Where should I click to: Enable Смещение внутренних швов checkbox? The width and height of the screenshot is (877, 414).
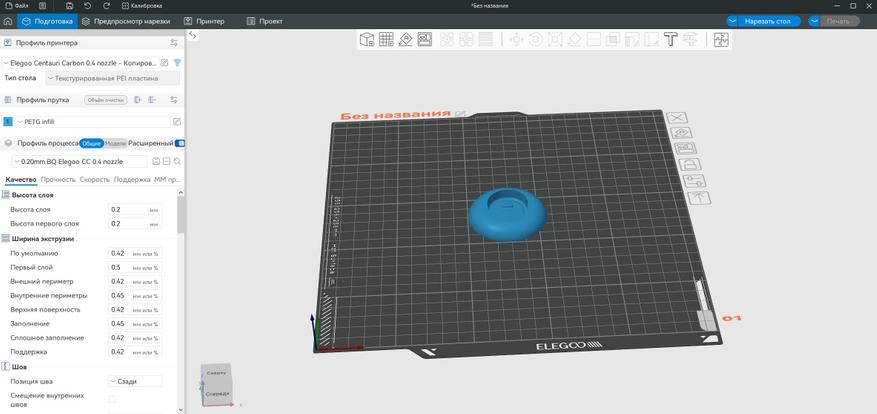(111, 399)
